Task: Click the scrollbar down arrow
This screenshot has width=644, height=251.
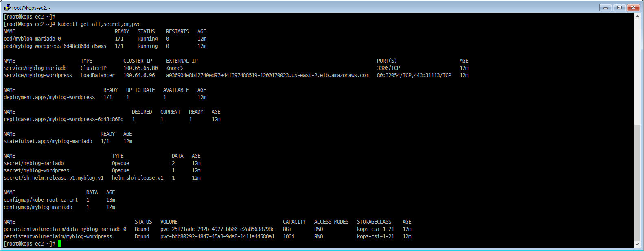Action: point(637,244)
